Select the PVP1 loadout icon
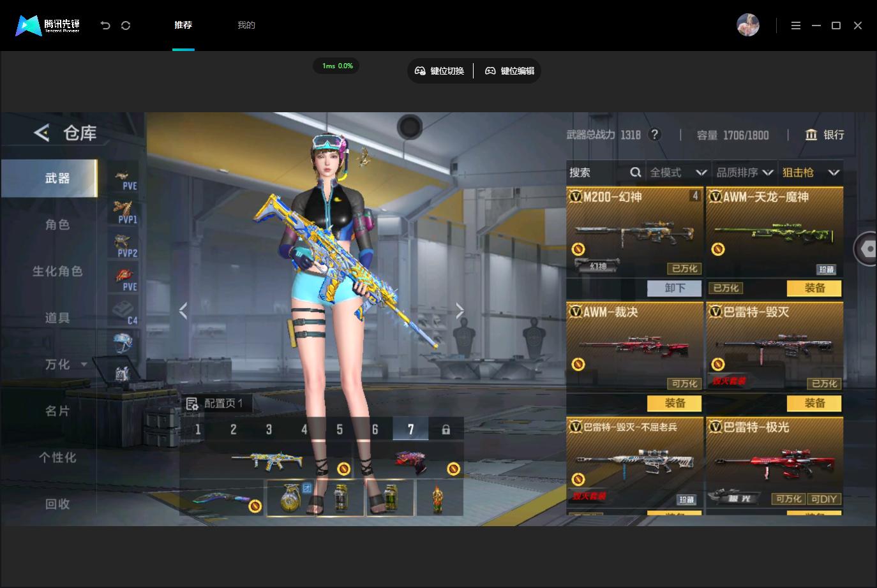 [x=124, y=212]
